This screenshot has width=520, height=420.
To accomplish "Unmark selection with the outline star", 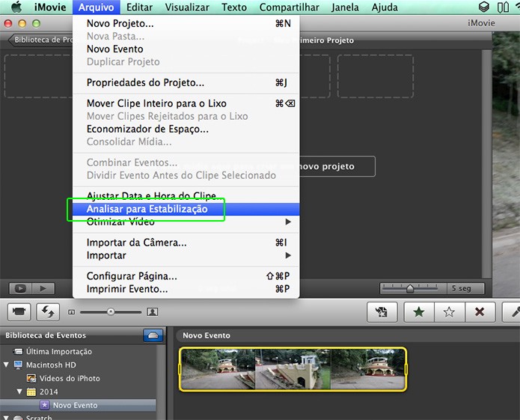I will [449, 312].
